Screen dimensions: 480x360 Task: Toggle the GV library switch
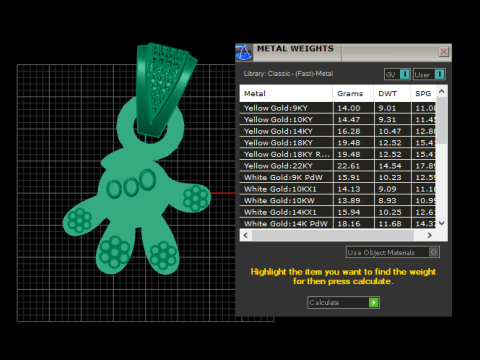[x=397, y=74]
